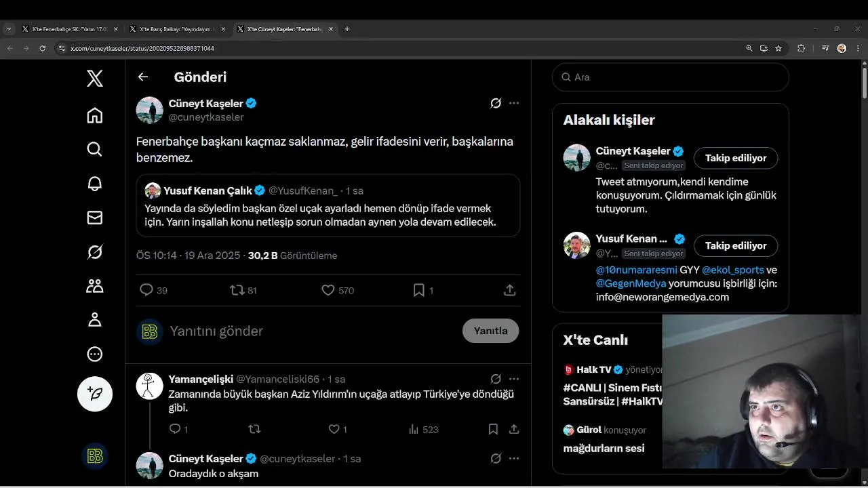The image size is (868, 488).
Task: Open view count 30,2 B Görüntüleme
Action: (x=292, y=256)
